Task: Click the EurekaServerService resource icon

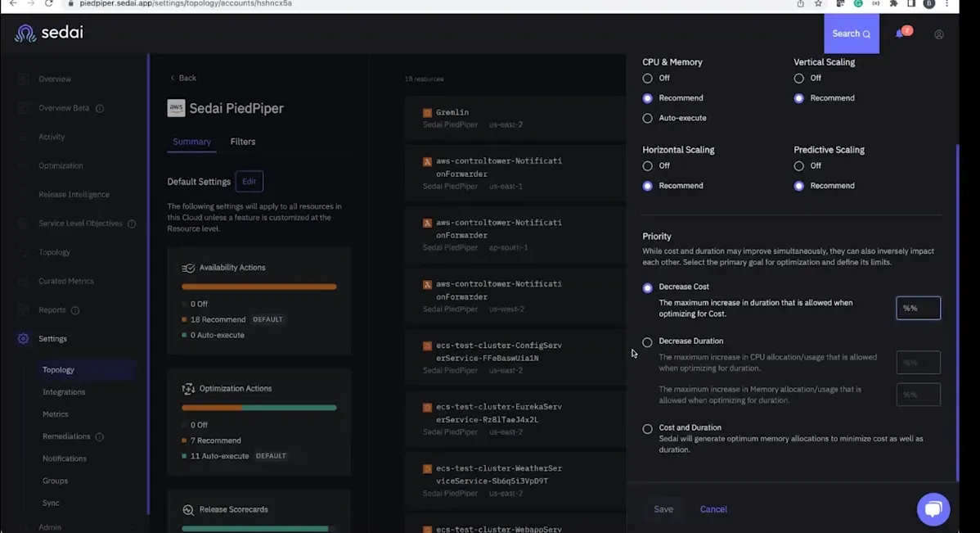Action: click(428, 407)
